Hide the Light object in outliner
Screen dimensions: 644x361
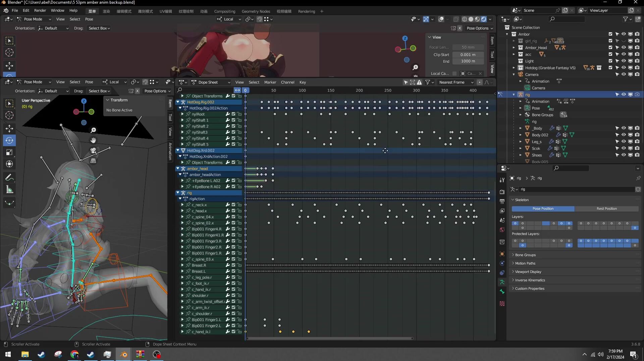[x=624, y=61]
